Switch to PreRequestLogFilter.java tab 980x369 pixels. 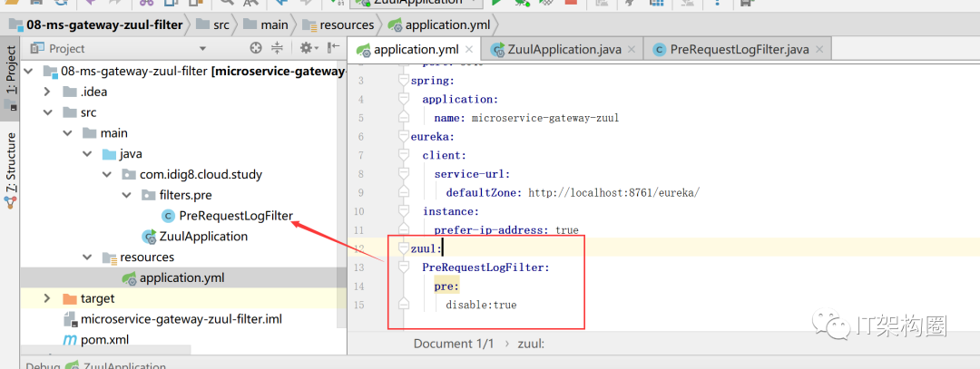740,49
